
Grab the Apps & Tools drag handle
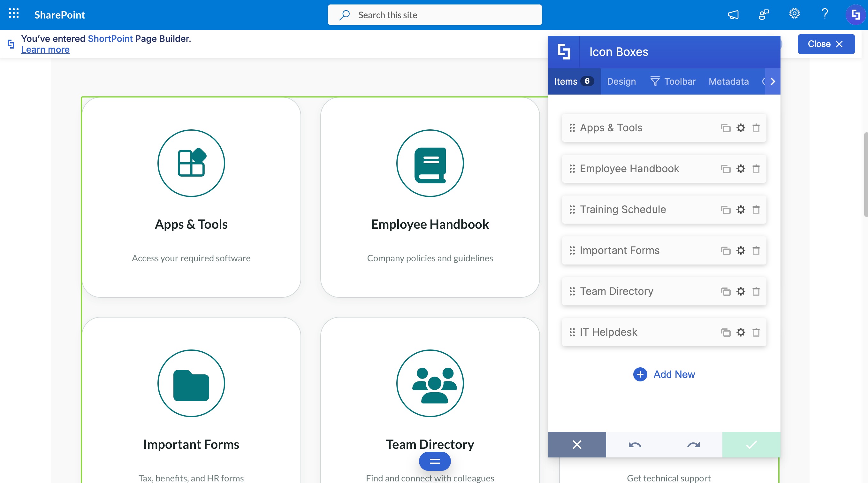[572, 128]
